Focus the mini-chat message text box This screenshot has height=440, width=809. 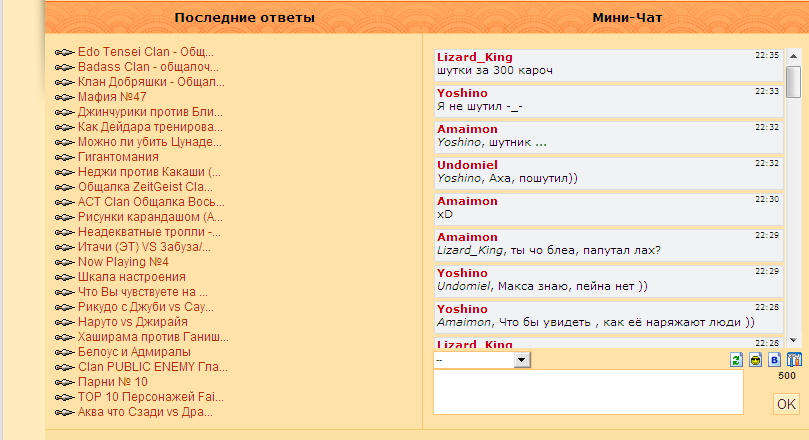point(588,392)
